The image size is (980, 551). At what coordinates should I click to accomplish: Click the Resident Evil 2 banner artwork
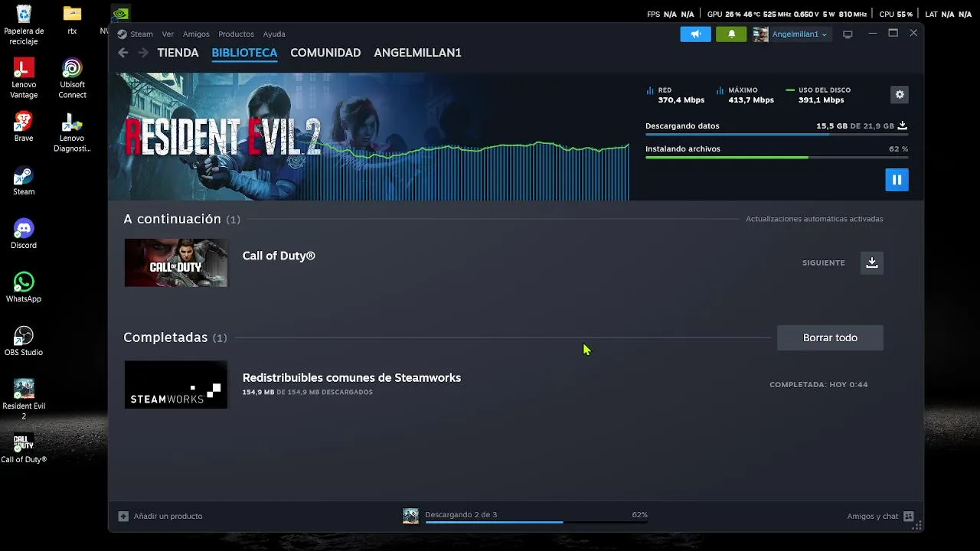[369, 136]
